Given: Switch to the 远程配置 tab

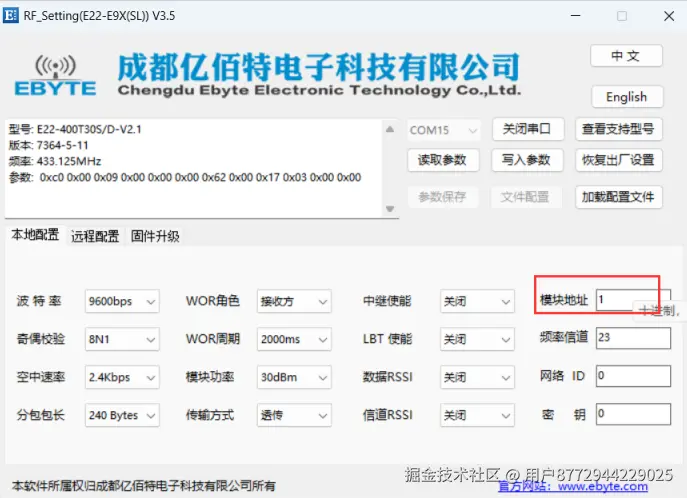Looking at the screenshot, I should click(95, 237).
